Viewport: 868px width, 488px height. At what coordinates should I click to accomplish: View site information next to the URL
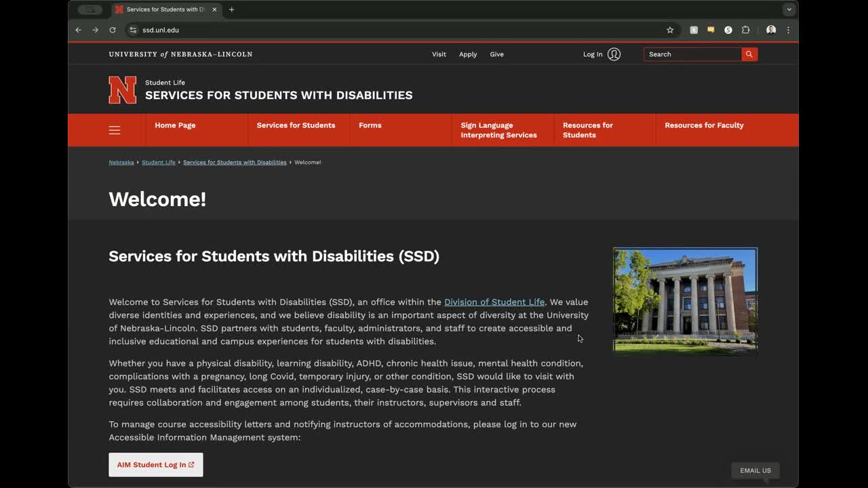click(133, 30)
